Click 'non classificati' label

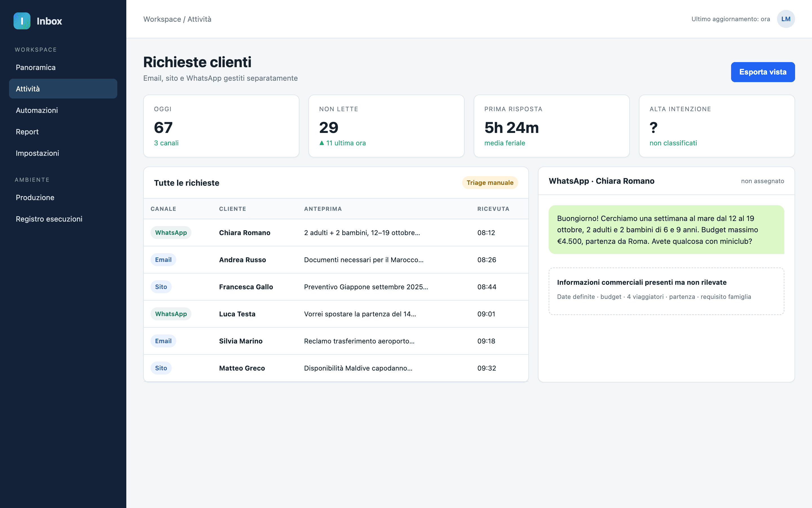click(x=673, y=143)
